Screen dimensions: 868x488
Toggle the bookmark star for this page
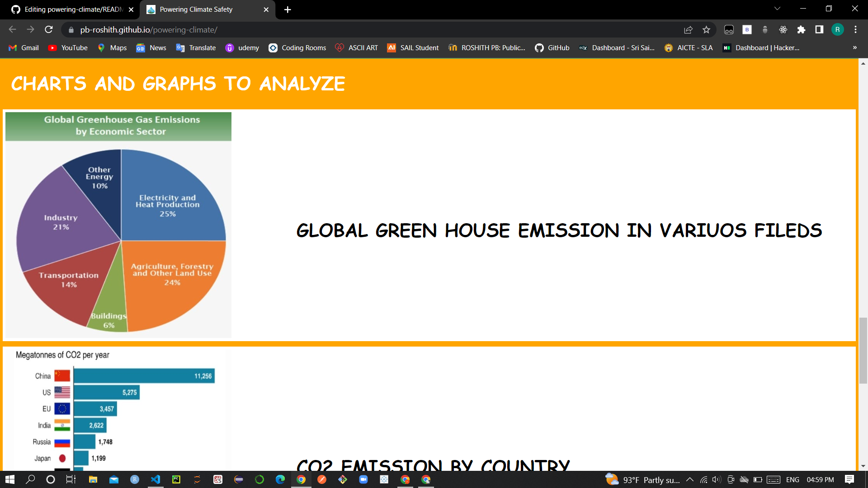(x=706, y=30)
